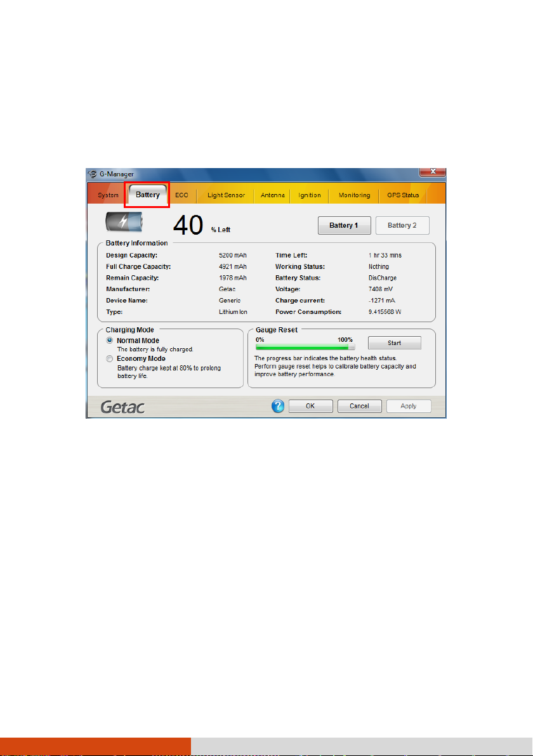The width and height of the screenshot is (533, 756).
Task: Select Normal Mode charging option
Action: click(x=110, y=341)
